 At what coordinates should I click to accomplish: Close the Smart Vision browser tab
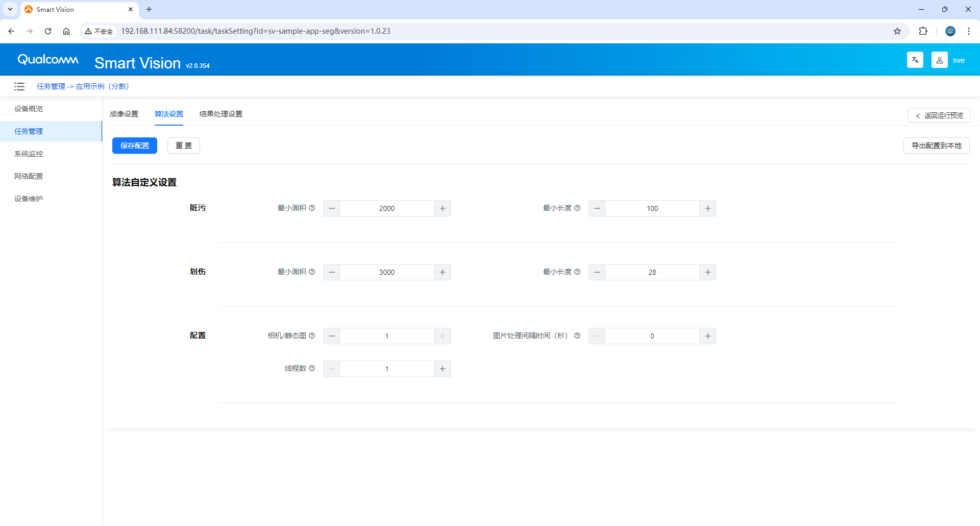pyautogui.click(x=131, y=9)
